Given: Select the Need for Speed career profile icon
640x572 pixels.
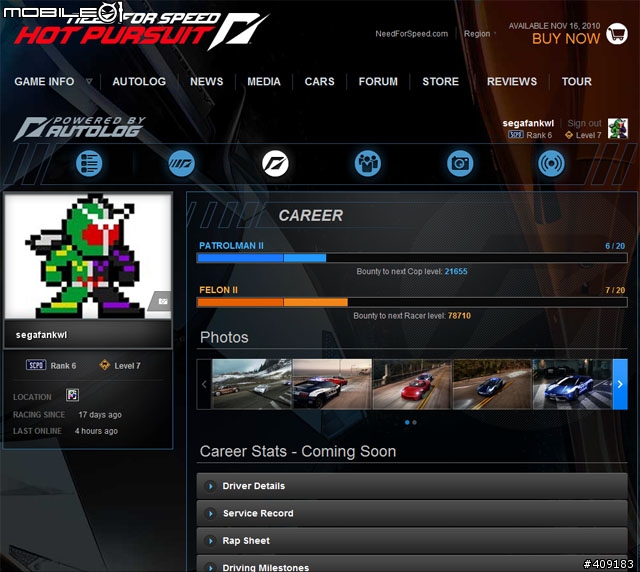Looking at the screenshot, I should tap(275, 163).
